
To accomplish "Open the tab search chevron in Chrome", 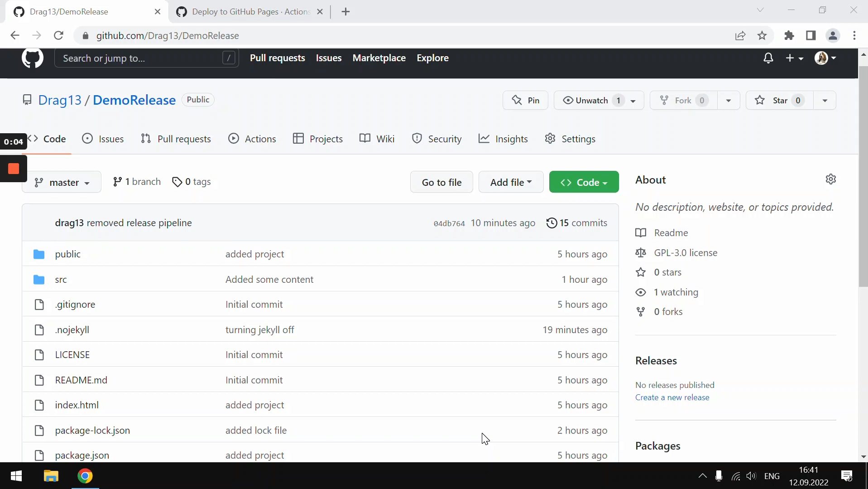I will click(x=760, y=10).
